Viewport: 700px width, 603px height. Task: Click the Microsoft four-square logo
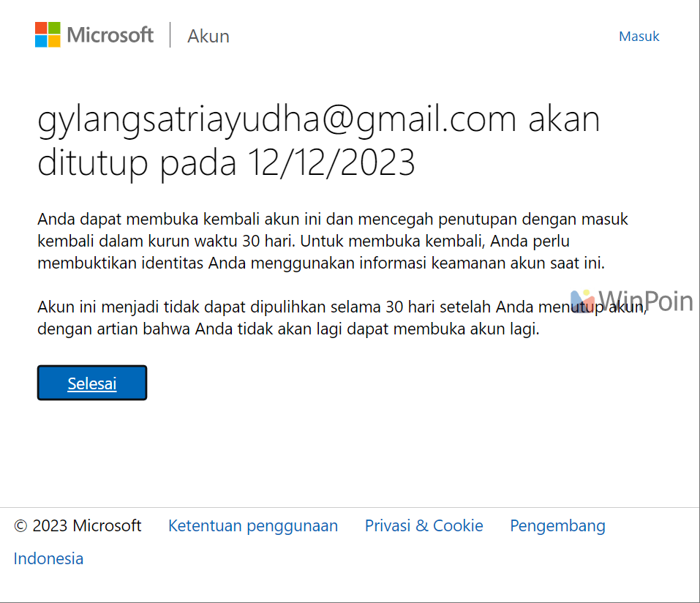(x=48, y=34)
